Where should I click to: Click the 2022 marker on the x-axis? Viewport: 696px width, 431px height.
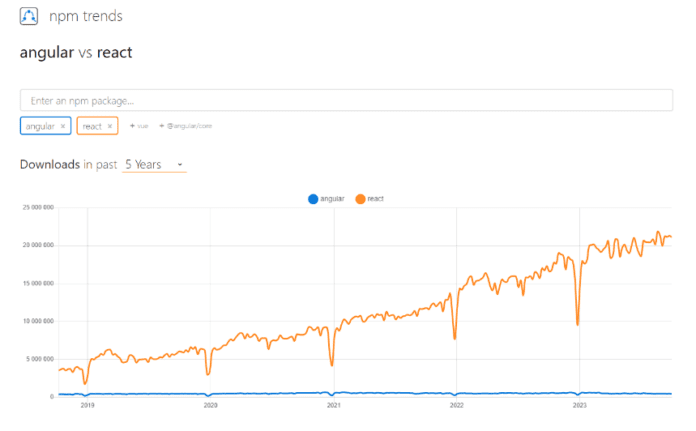pos(456,406)
